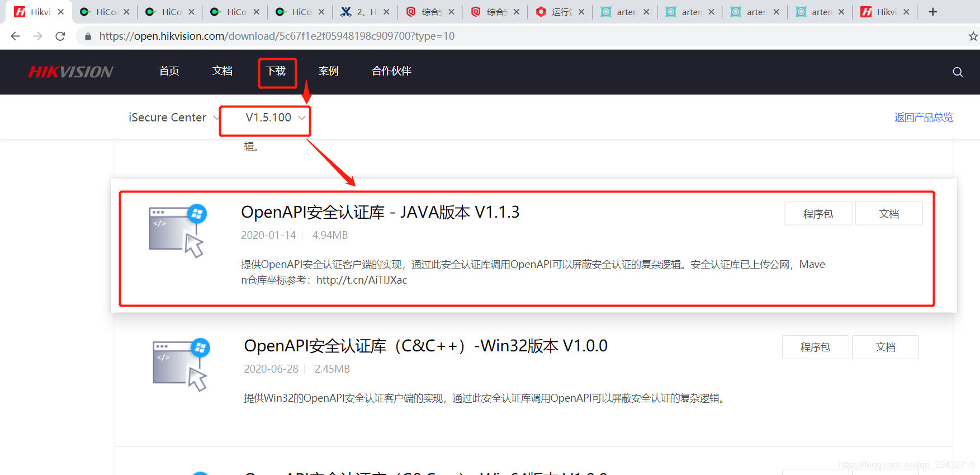Switch to the second HiCo tab
980x475 pixels.
170,12
